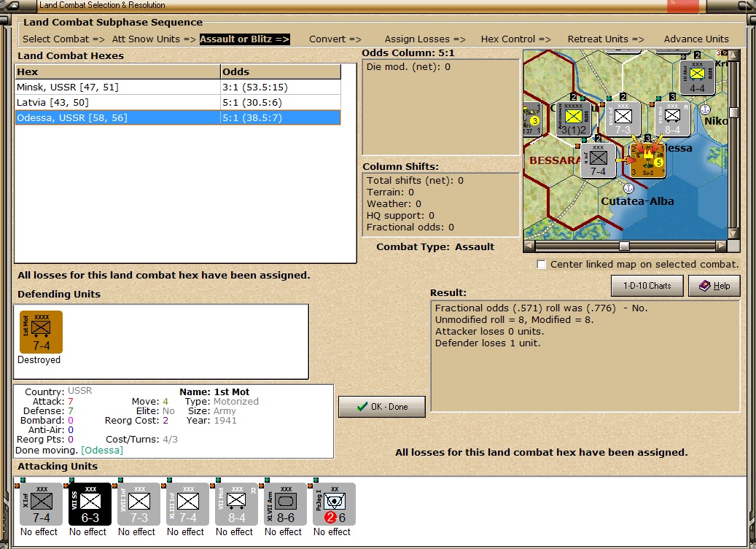The height and width of the screenshot is (549, 756).
Task: Select the VII SS 6-3 attacking unit
Action: (90, 505)
